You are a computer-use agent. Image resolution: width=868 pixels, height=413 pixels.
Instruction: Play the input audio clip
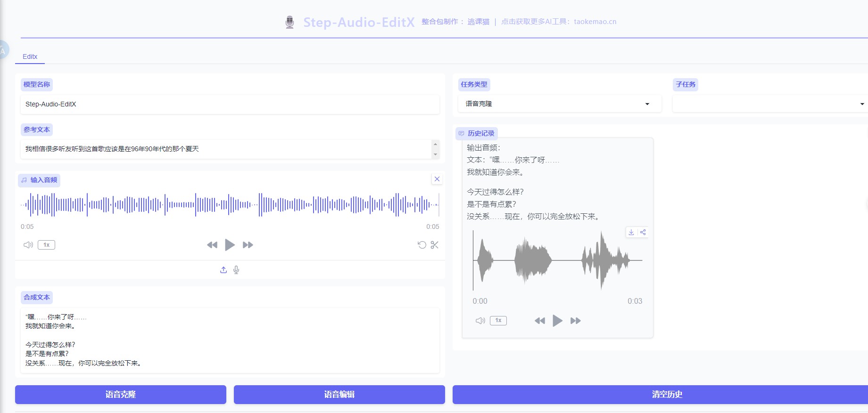coord(230,245)
